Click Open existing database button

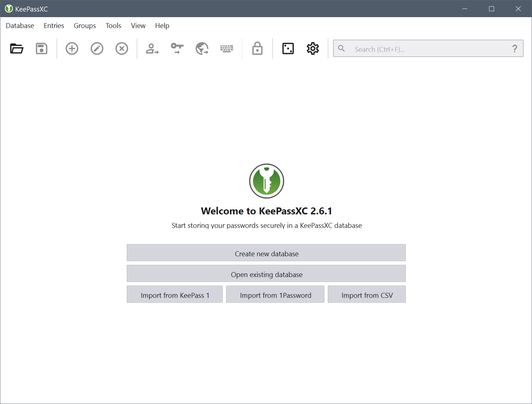point(266,274)
